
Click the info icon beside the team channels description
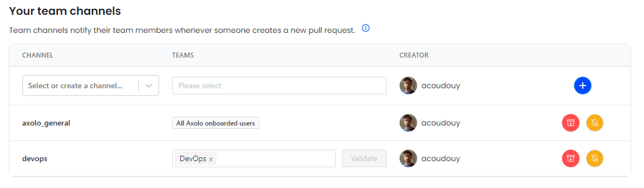point(365,28)
